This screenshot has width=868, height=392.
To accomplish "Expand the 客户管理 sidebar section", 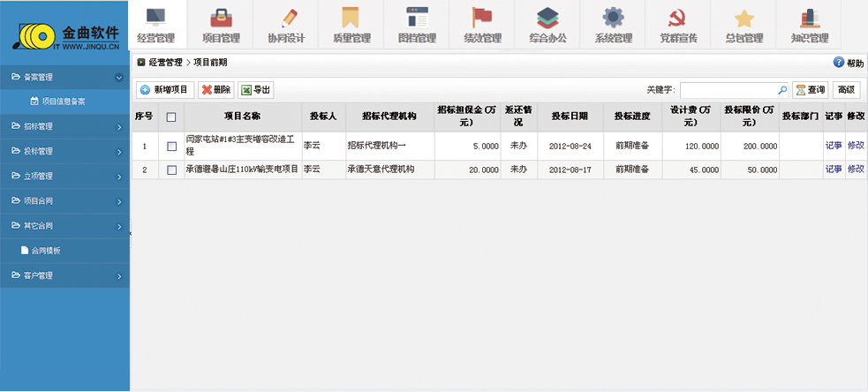I will [118, 276].
